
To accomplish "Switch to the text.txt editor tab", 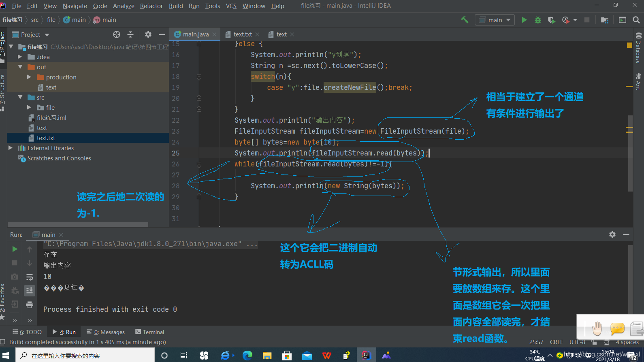I will click(x=243, y=34).
